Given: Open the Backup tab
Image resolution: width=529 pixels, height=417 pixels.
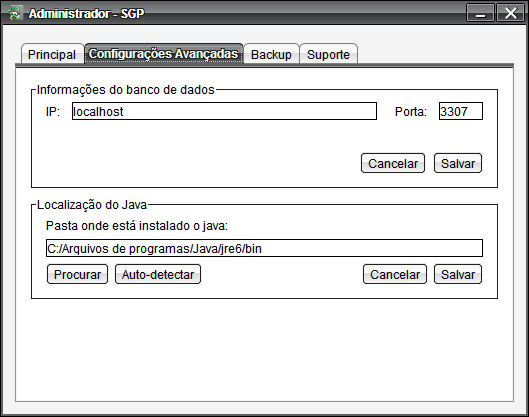Looking at the screenshot, I should pos(271,54).
